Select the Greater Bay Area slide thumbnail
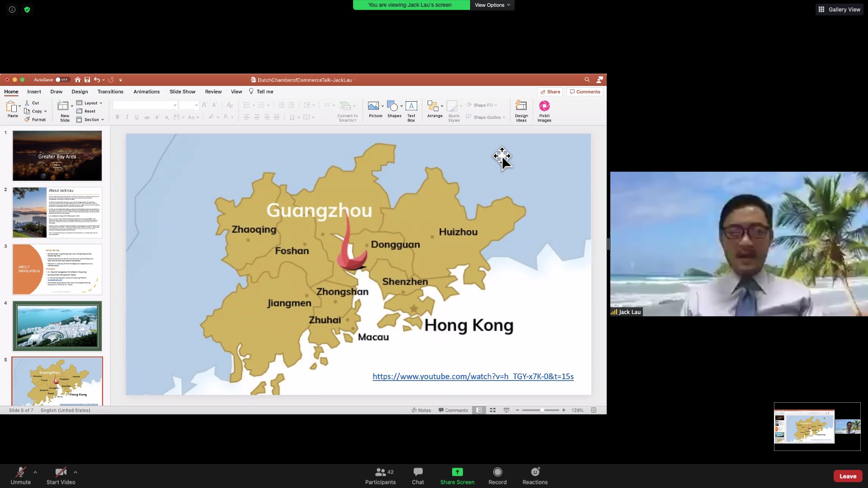 pyautogui.click(x=57, y=156)
